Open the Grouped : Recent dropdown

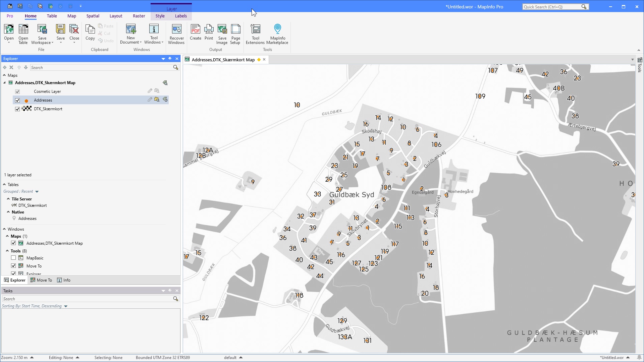pyautogui.click(x=37, y=192)
